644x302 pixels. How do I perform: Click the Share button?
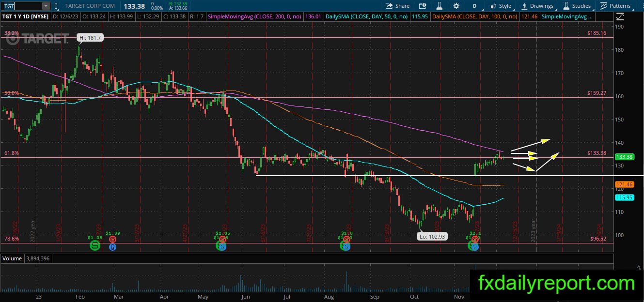[x=398, y=6]
